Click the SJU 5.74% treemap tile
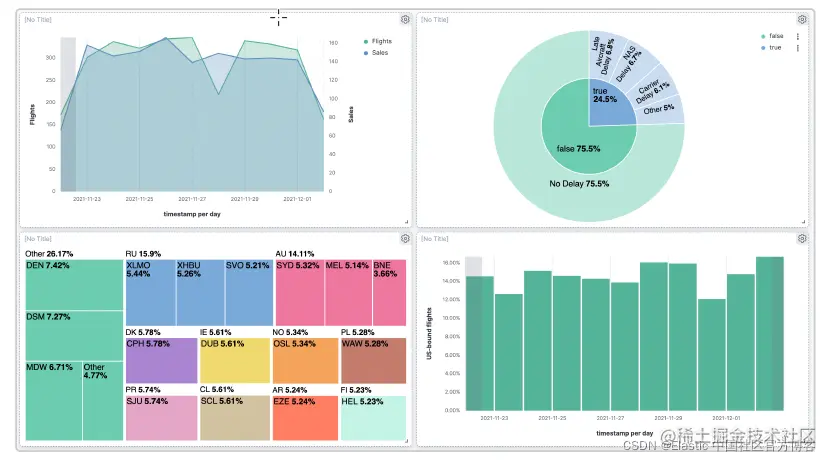Image resolution: width=831 pixels, height=461 pixels. tap(161, 418)
